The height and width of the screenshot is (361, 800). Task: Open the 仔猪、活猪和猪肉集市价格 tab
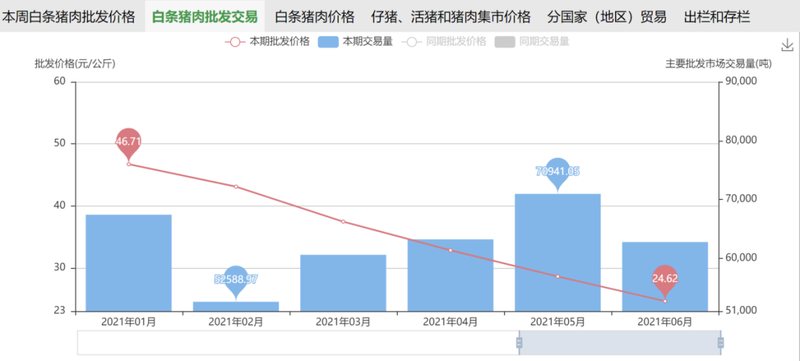pyautogui.click(x=451, y=17)
